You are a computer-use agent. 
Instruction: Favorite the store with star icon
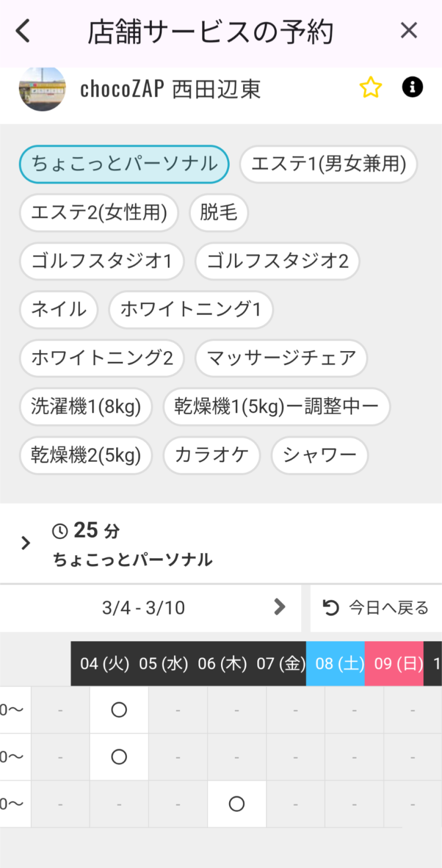click(370, 87)
